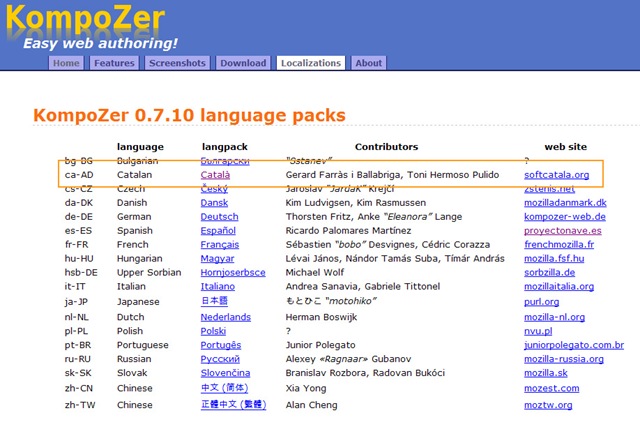Download the Hornjoserbsce langpack
The width and height of the screenshot is (640, 436).
pos(233,272)
